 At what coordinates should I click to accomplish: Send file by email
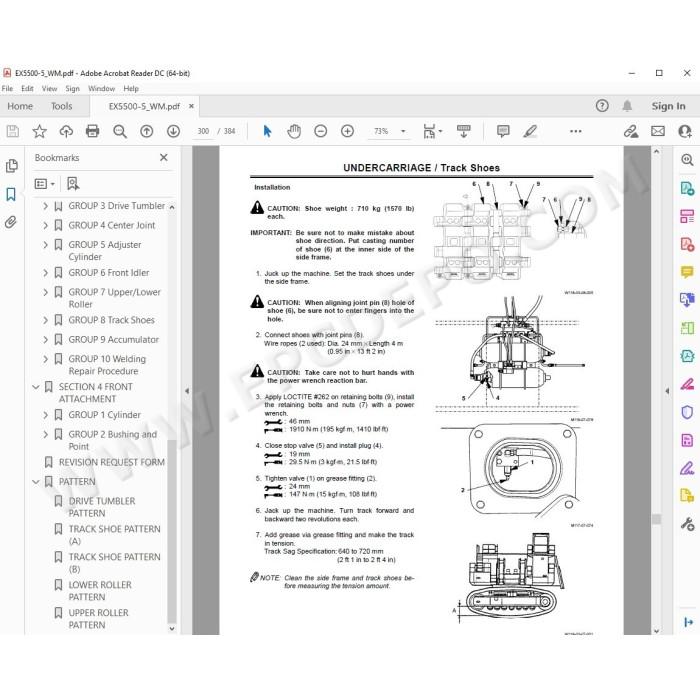(x=658, y=131)
